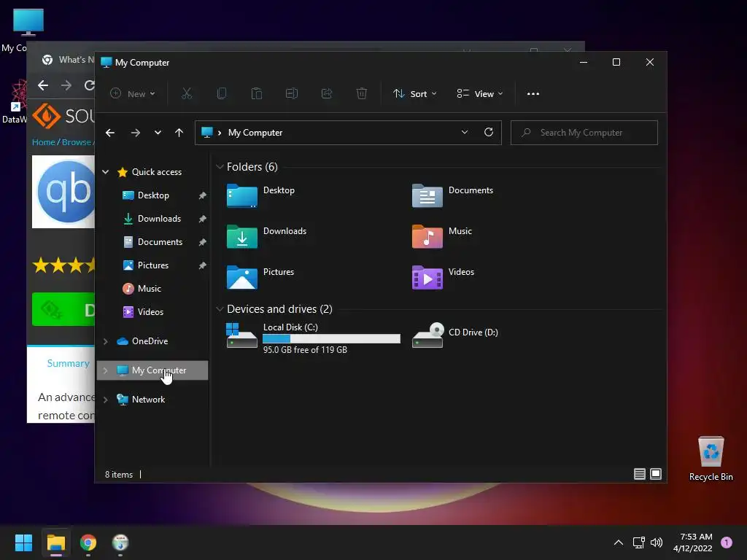Open Summary tab in the Chrome window
Viewport: 747px width, 560px height.
[x=68, y=363]
